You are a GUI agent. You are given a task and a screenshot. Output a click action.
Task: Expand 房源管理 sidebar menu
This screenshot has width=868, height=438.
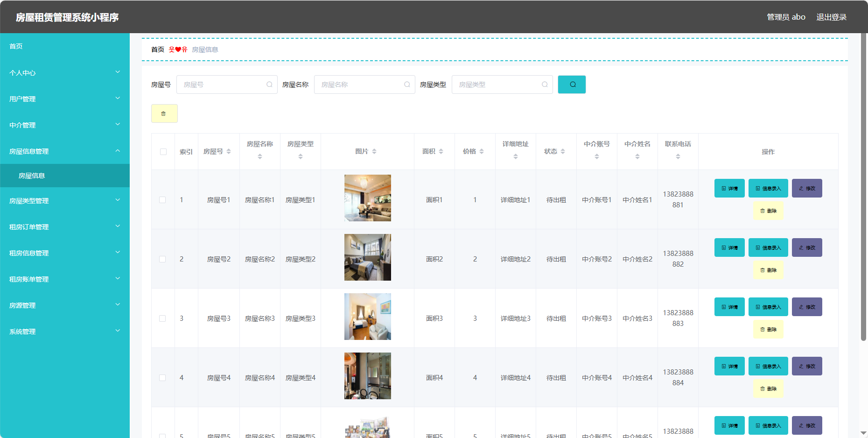tap(65, 305)
